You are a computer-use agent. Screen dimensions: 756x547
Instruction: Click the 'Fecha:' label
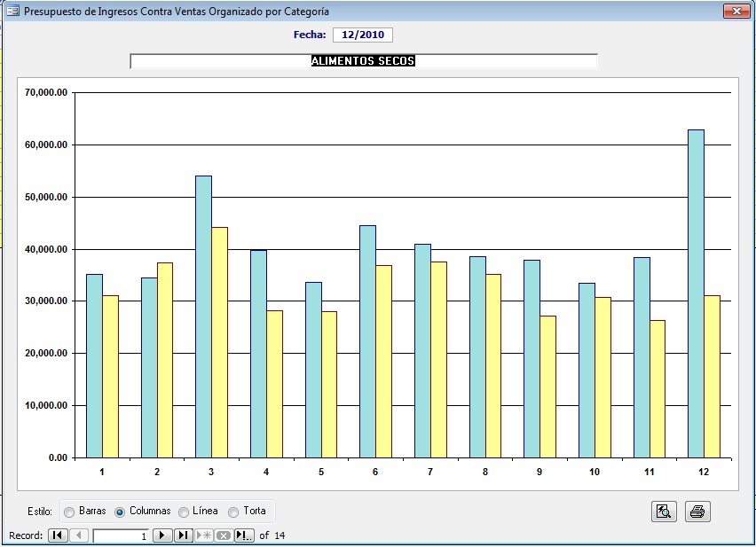310,35
